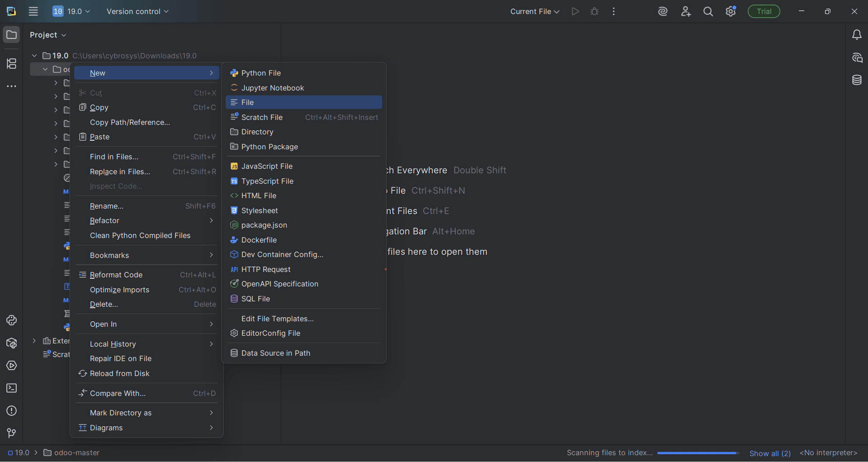Create a new HTML File
This screenshot has height=462, width=868.
point(304,195)
